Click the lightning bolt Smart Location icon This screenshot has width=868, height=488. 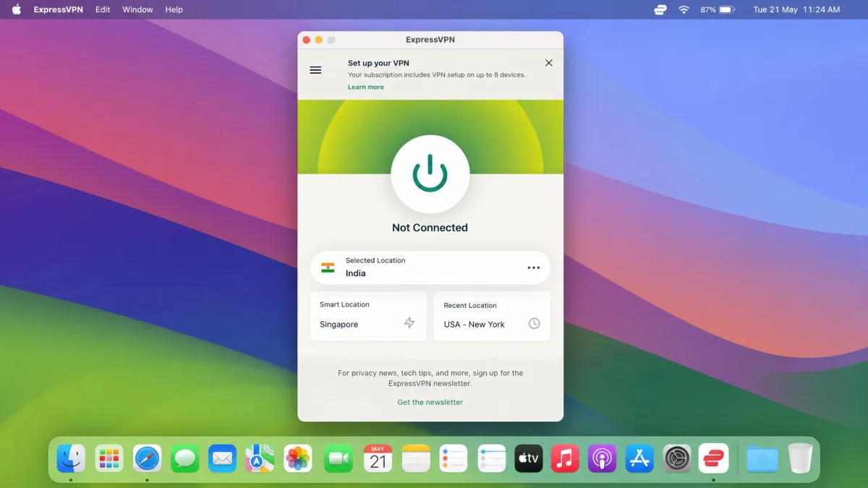point(409,323)
